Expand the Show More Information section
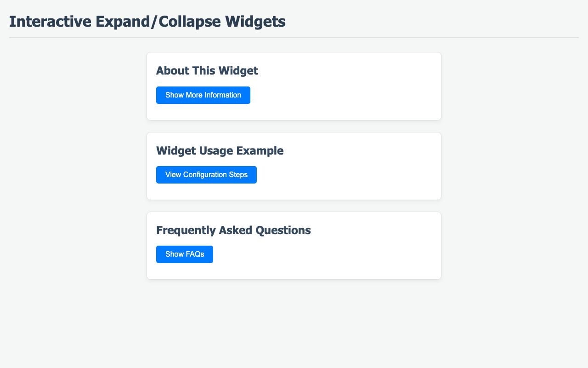Image resolution: width=588 pixels, height=368 pixels. click(x=203, y=95)
